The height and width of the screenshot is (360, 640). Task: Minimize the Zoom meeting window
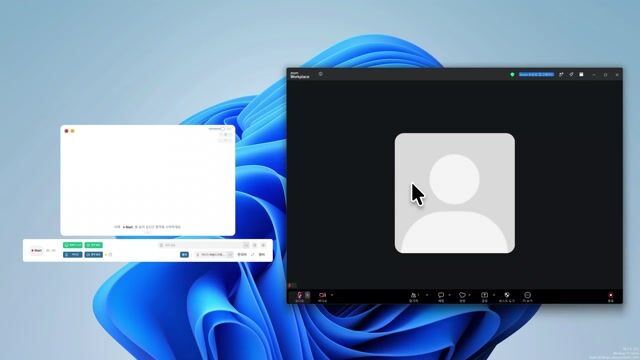tap(594, 75)
